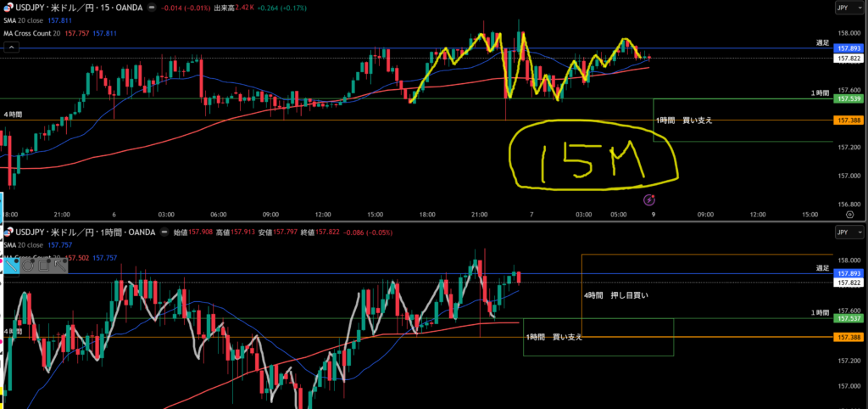Viewport: 868px width, 409px height.
Task: Click the MA Cross Count indicator on top chart
Action: 36,33
